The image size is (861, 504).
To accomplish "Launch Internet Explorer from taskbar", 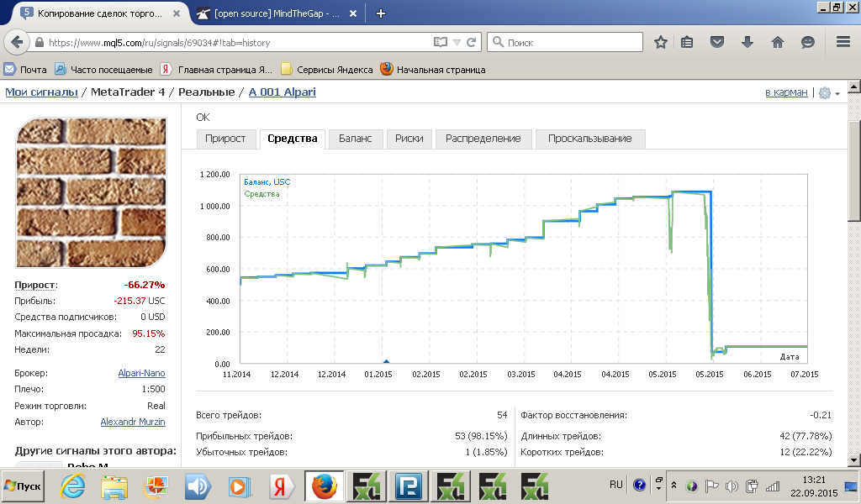I will click(x=72, y=486).
